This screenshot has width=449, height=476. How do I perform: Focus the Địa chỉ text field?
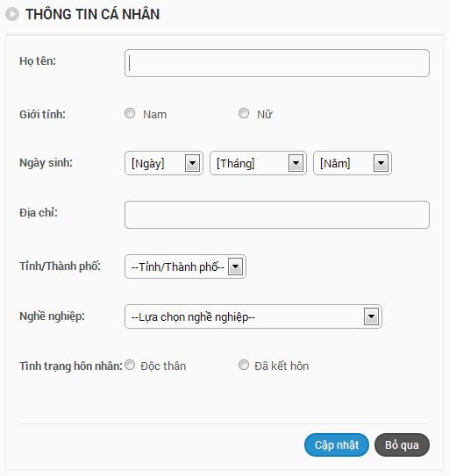tap(277, 215)
